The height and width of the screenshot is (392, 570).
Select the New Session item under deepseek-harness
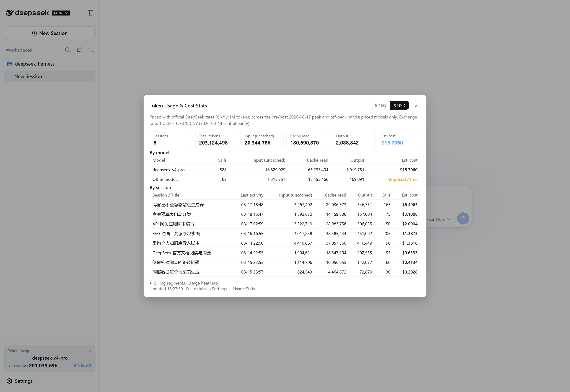(x=50, y=76)
